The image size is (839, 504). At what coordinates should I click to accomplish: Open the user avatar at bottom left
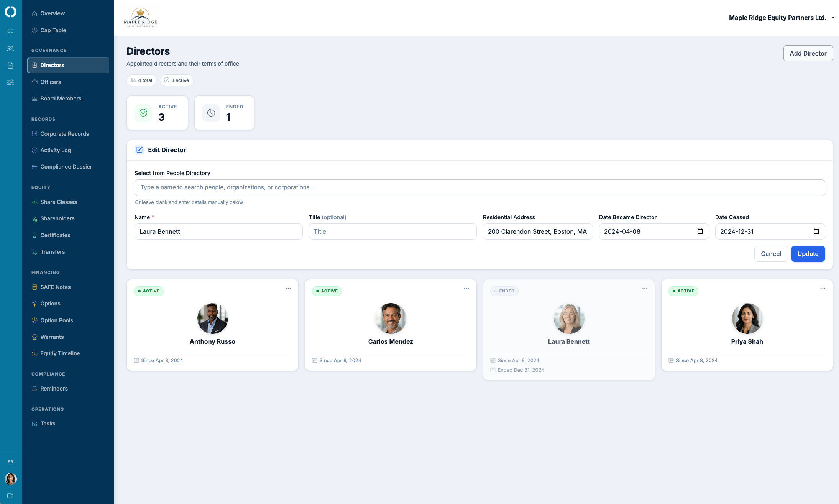11,479
